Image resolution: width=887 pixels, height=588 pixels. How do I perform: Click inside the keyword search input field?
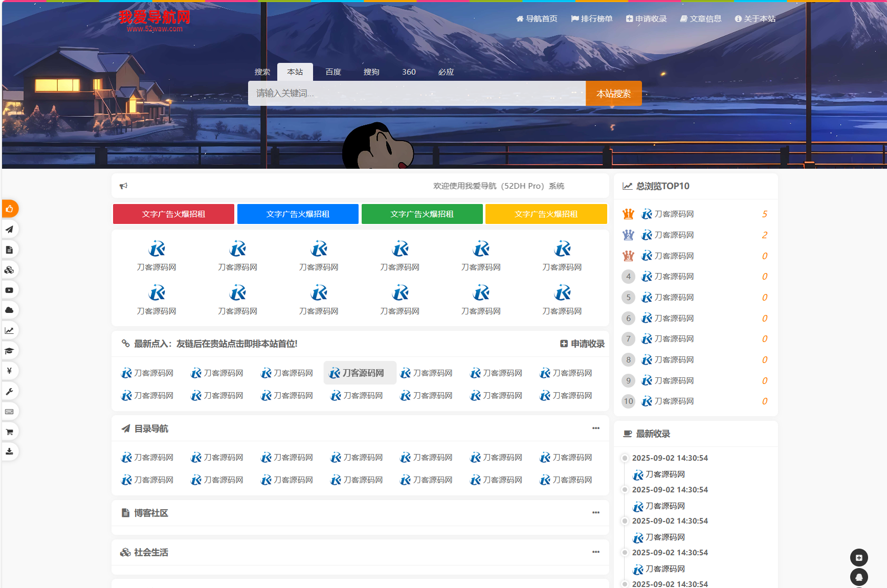pyautogui.click(x=417, y=93)
